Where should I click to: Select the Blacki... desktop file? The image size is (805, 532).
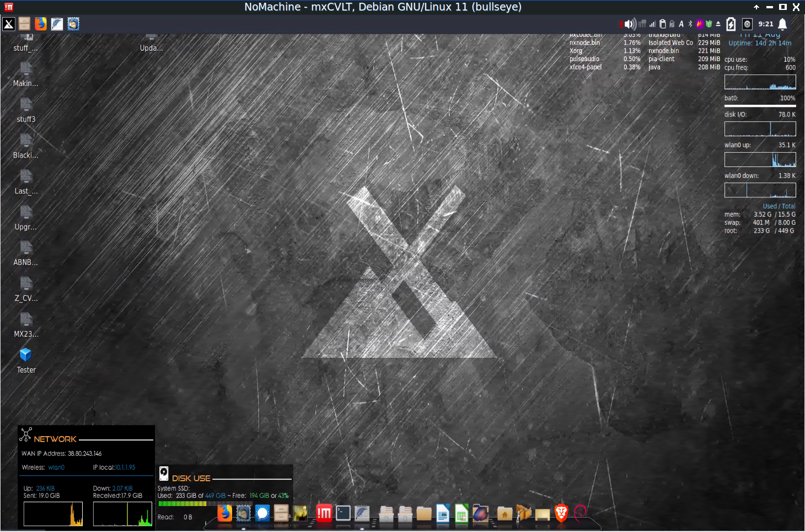(x=26, y=146)
